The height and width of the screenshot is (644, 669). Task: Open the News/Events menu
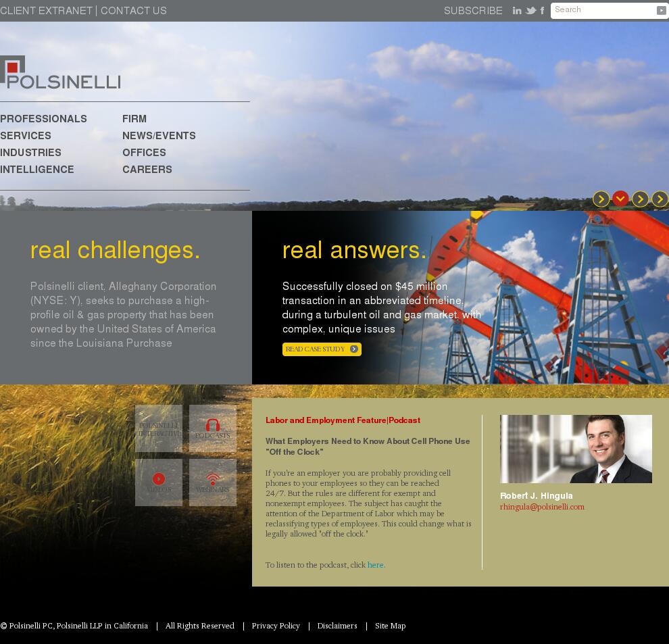(x=159, y=136)
